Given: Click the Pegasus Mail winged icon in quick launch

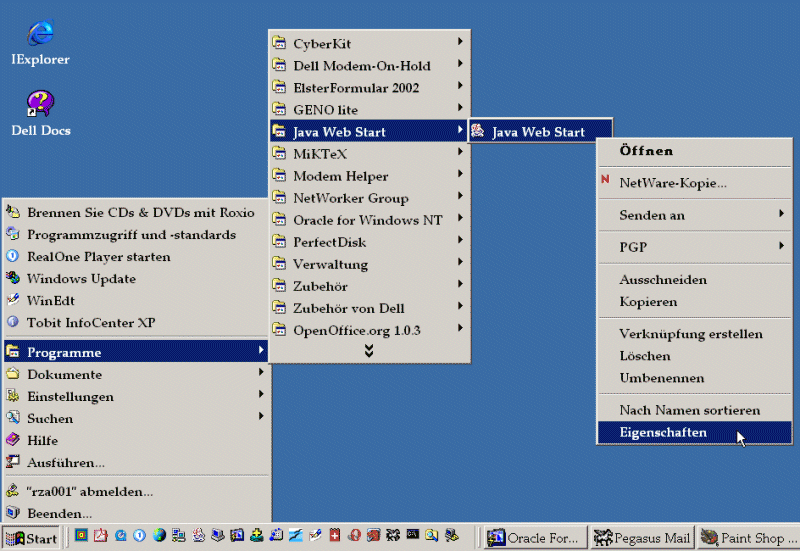Looking at the screenshot, I should click(x=393, y=535).
